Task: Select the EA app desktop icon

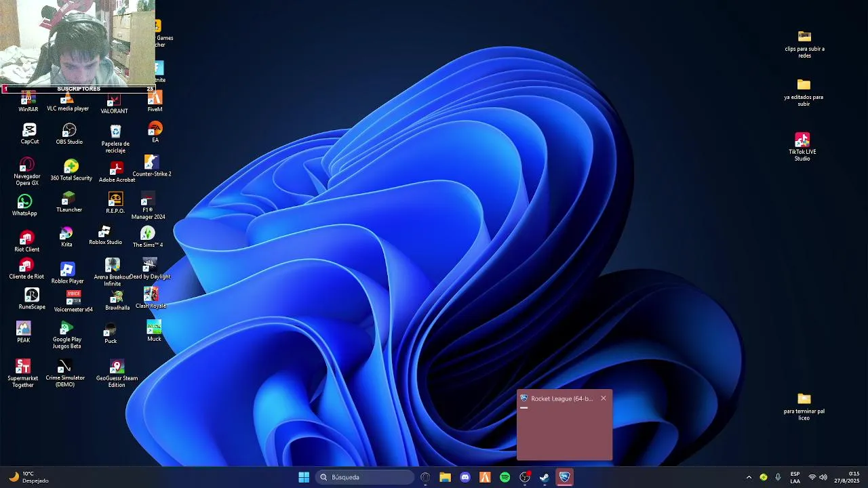Action: point(155,132)
